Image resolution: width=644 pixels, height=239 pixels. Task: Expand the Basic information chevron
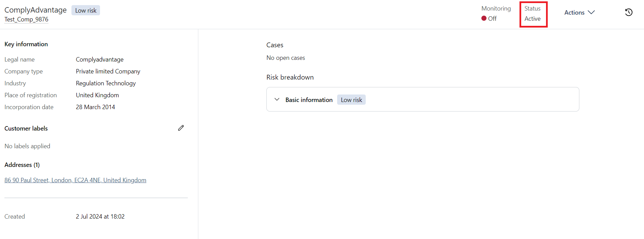tap(277, 99)
